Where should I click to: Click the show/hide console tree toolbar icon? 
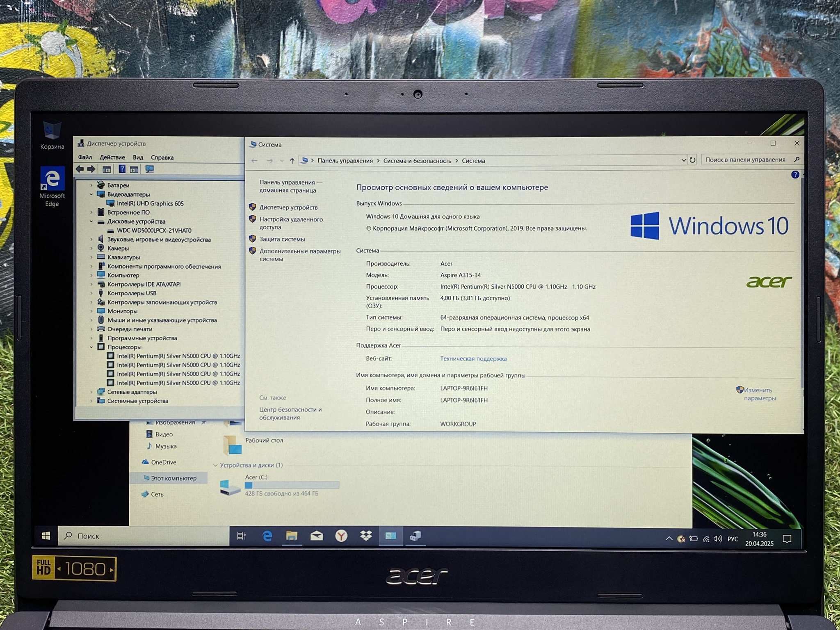click(107, 169)
